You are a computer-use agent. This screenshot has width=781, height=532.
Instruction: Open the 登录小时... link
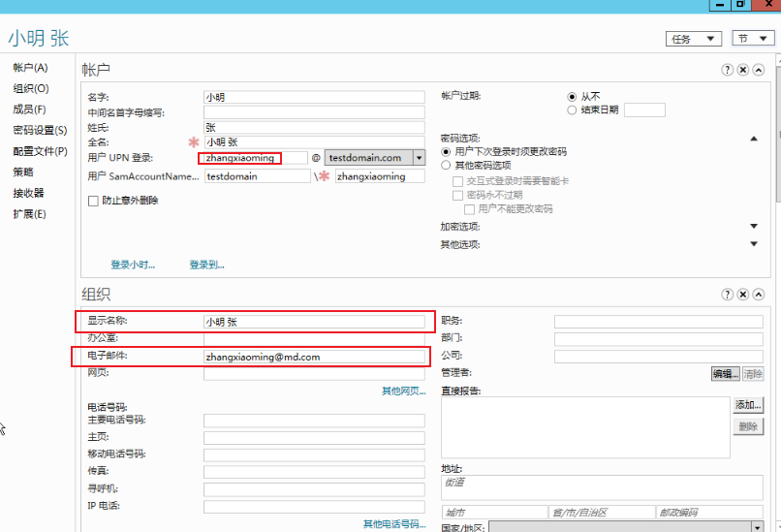coord(133,265)
